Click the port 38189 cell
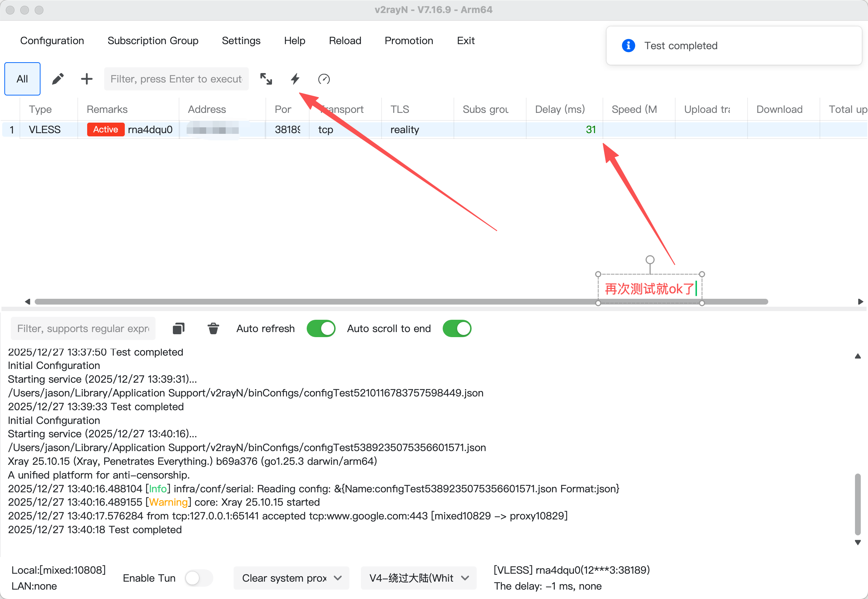The height and width of the screenshot is (599, 868). (x=288, y=129)
